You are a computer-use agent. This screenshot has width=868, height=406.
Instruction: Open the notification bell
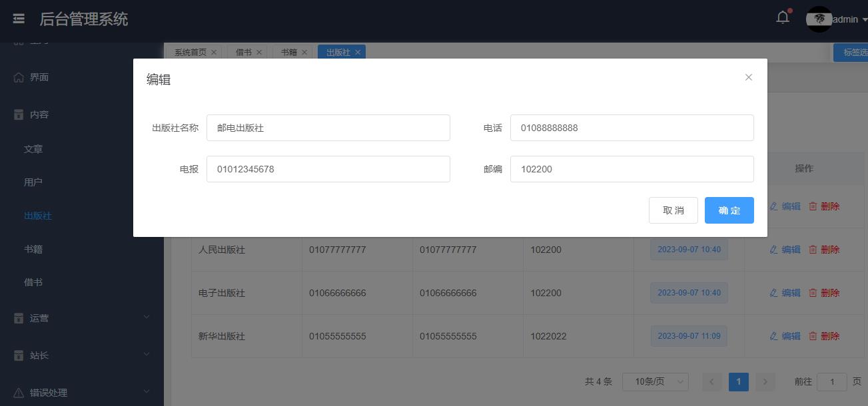click(783, 18)
